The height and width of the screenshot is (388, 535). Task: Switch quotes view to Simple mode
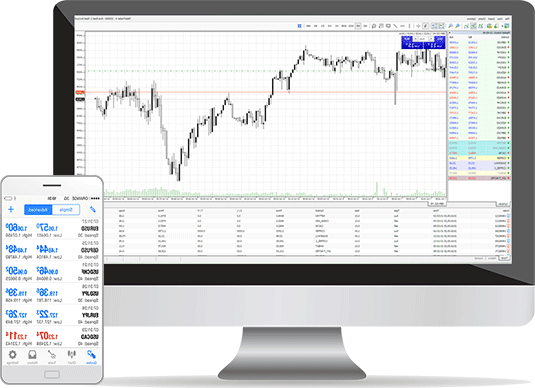click(66, 210)
